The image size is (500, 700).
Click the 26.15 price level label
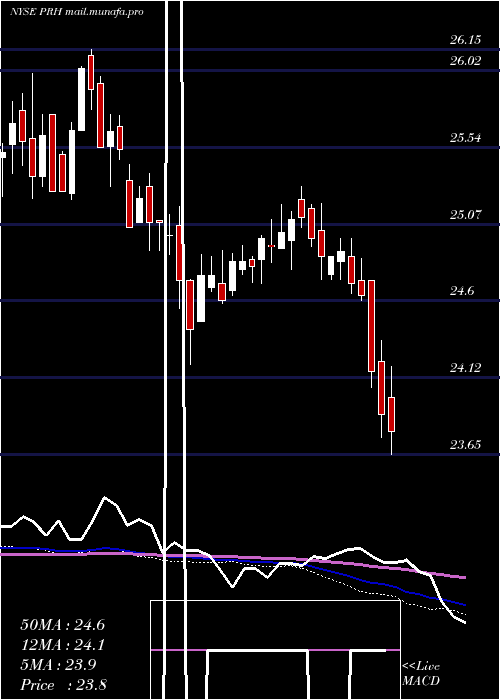click(465, 40)
